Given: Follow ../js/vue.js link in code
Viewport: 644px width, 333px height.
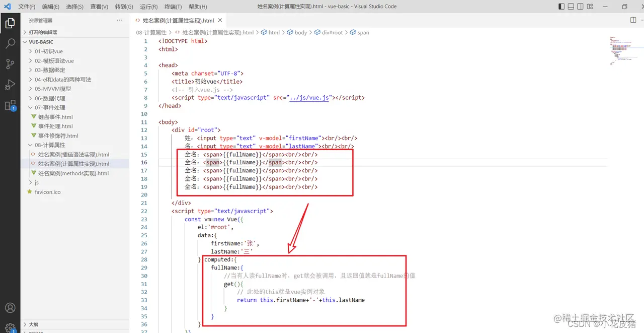Looking at the screenshot, I should tap(309, 98).
